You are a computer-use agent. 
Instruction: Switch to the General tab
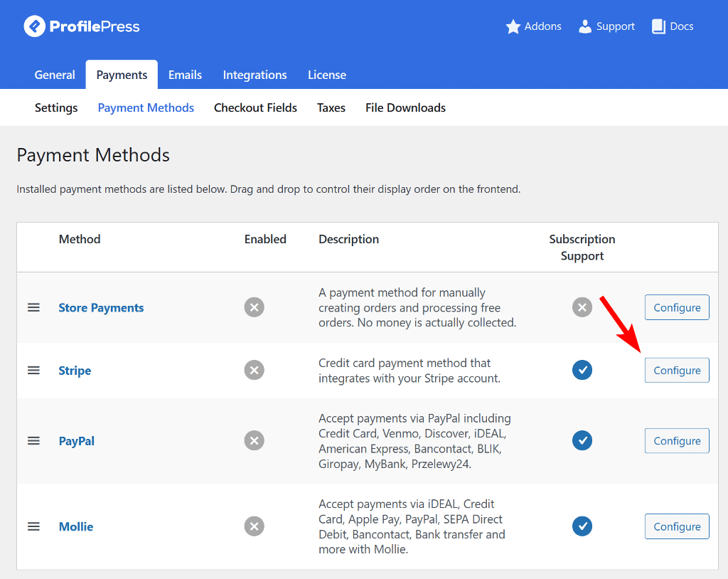pos(55,75)
